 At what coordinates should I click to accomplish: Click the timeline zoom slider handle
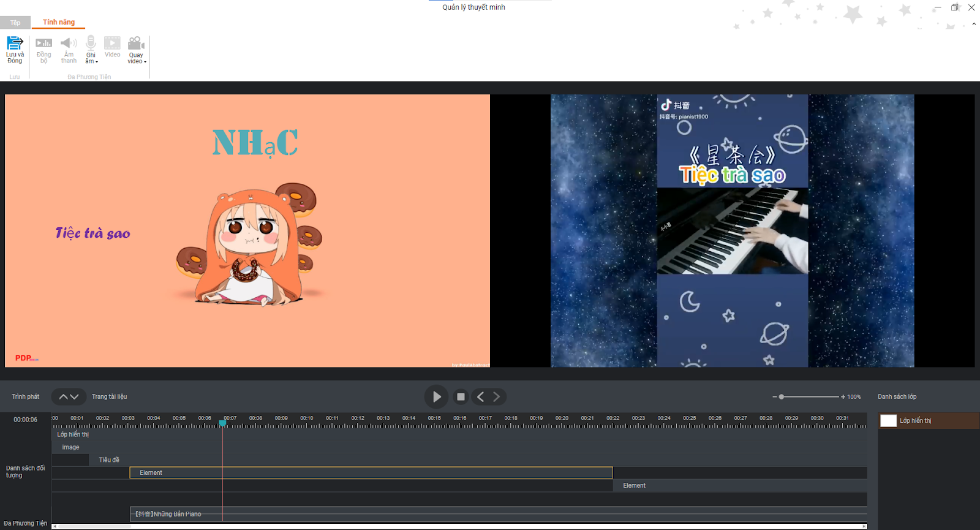tap(782, 397)
